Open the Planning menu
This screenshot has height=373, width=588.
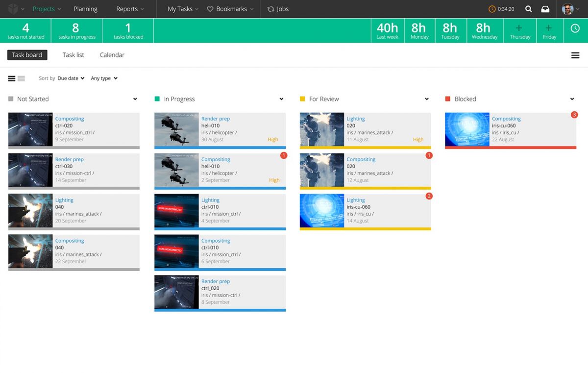86,9
